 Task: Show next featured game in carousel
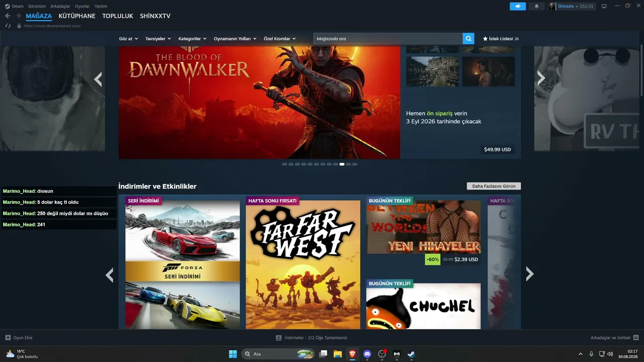(541, 78)
